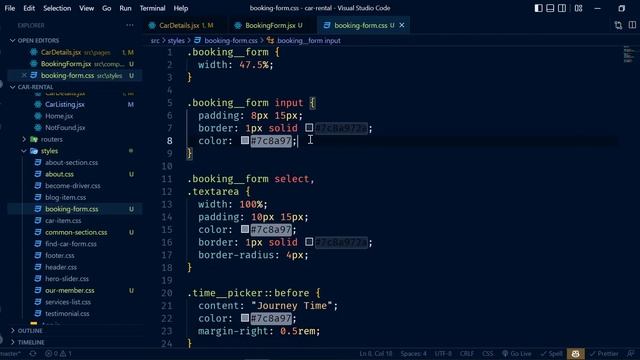Toggle the primary side bar layout icon
640x360 pixels.
538,8
